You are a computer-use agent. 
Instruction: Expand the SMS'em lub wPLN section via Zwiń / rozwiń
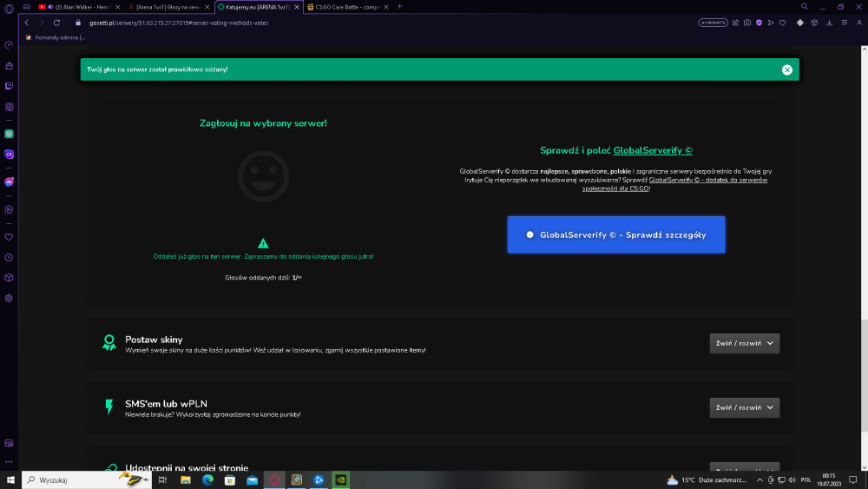pyautogui.click(x=745, y=407)
